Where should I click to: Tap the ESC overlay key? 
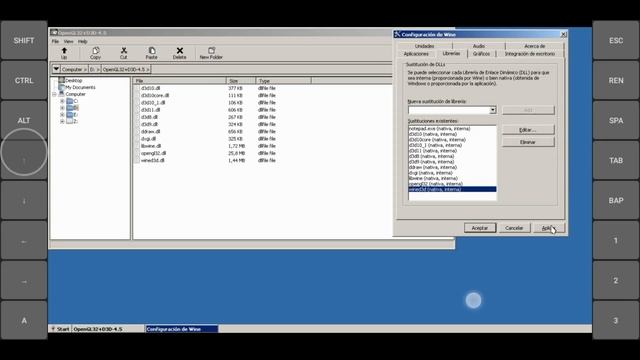coord(616,40)
